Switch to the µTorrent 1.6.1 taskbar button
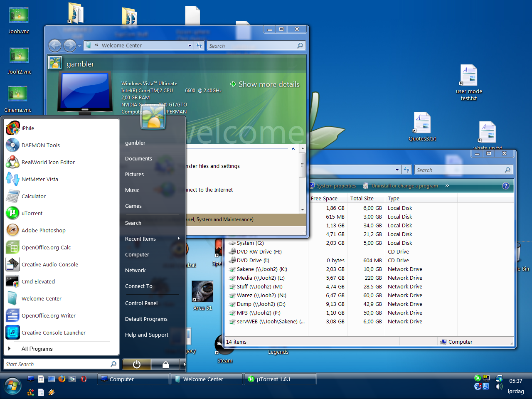Screen dimensions: 532x399 280,379
